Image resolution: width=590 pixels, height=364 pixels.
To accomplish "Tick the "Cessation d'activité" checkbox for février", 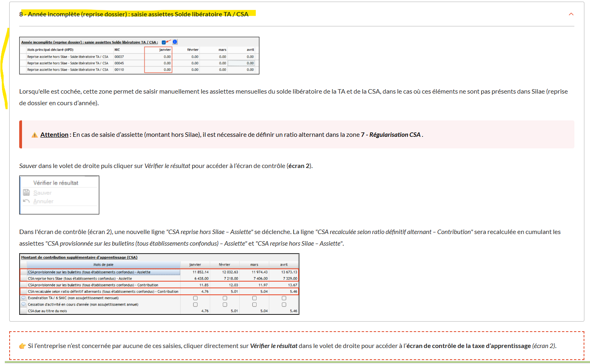I will (225, 304).
